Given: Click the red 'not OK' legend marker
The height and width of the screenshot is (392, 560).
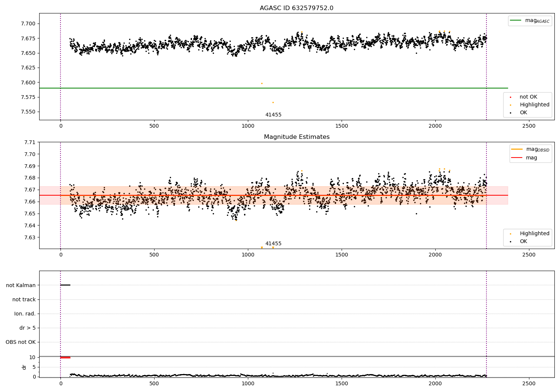Looking at the screenshot, I should point(510,97).
